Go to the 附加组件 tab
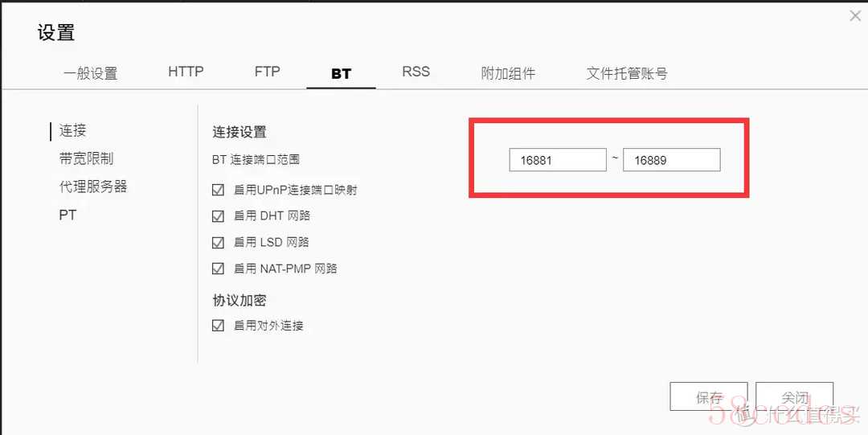 coord(508,73)
